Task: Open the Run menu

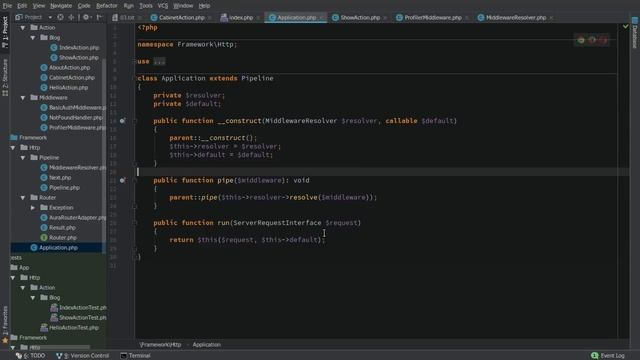Action: [x=129, y=6]
